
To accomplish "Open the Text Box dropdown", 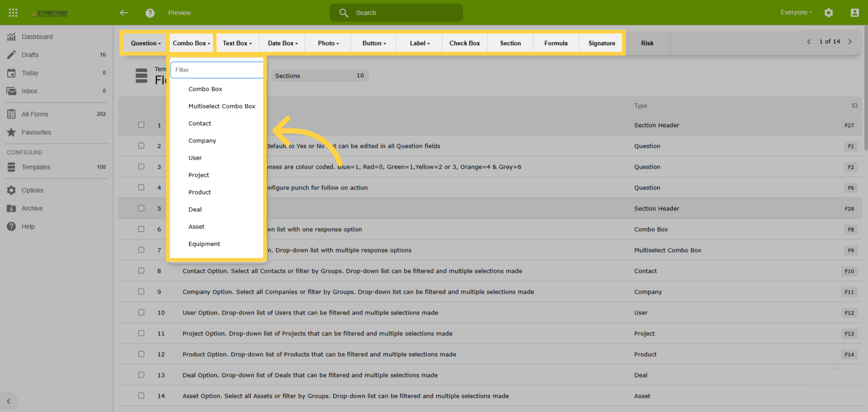I will tap(237, 43).
